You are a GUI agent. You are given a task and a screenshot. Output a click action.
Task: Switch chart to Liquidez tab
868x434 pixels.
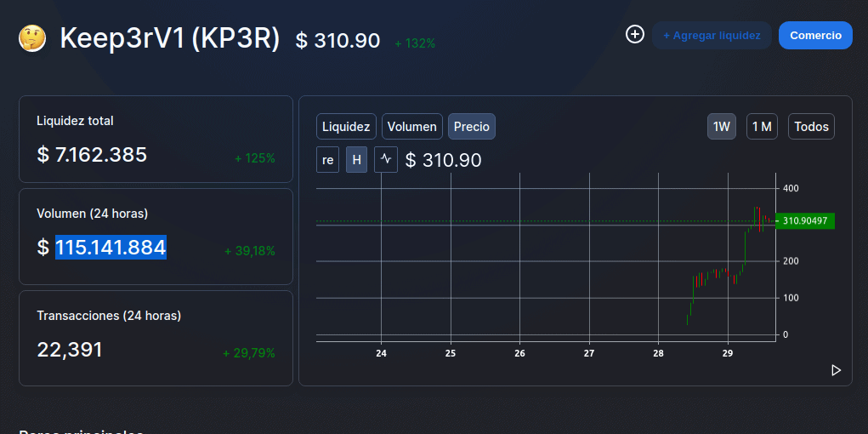tap(347, 127)
